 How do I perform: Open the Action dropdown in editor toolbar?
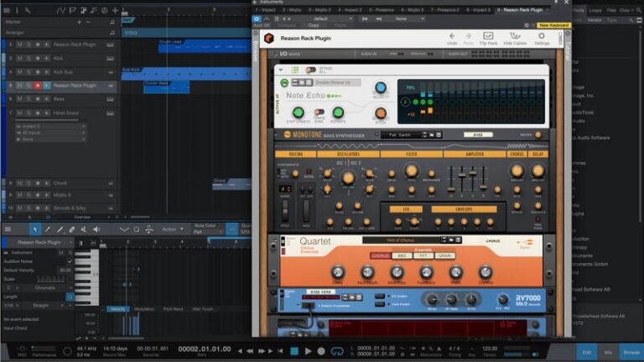[x=172, y=229]
